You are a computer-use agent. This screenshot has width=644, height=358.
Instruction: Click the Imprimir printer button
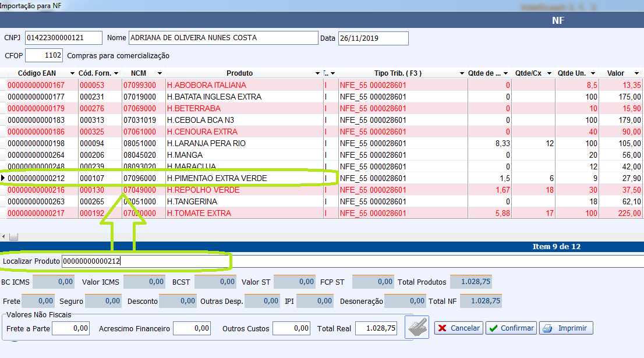[x=566, y=328]
